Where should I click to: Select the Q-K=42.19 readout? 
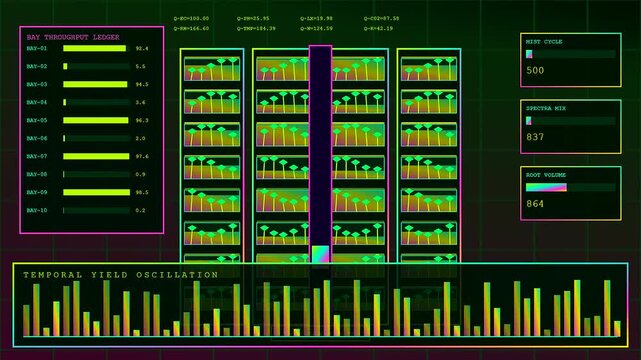379,29
